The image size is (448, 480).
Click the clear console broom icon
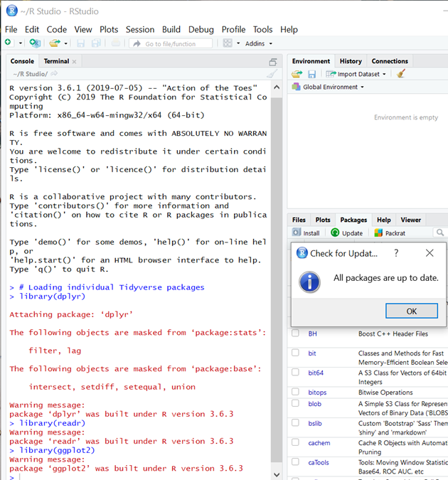click(x=272, y=74)
